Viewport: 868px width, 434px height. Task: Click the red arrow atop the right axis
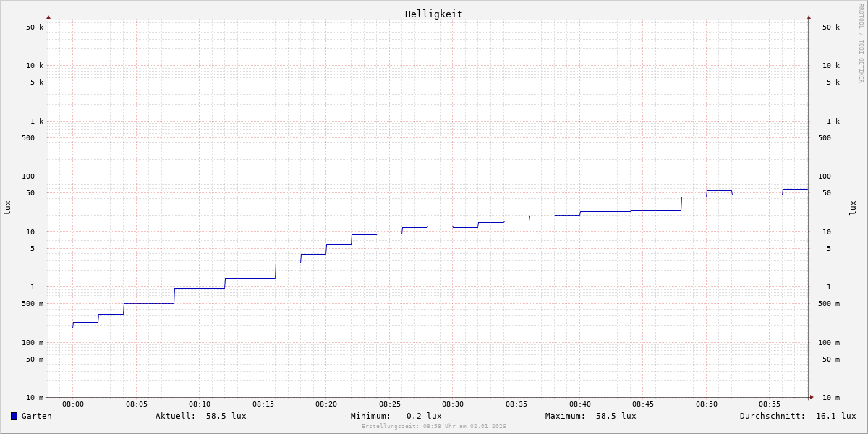(x=809, y=17)
